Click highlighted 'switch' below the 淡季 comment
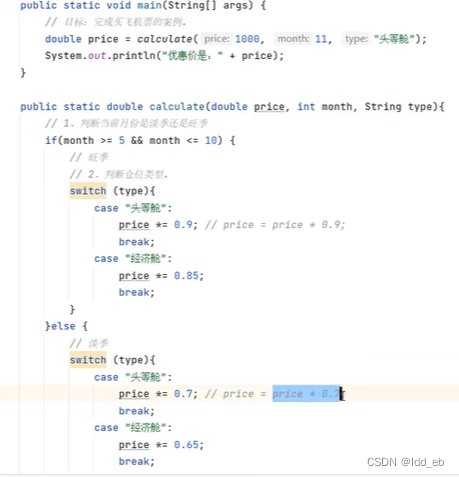The height and width of the screenshot is (477, 459). [88, 360]
